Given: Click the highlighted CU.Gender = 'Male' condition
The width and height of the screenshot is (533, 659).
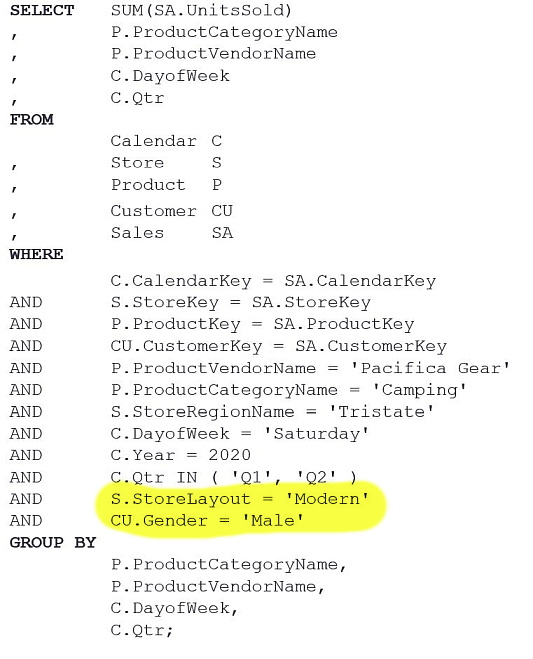Looking at the screenshot, I should pyautogui.click(x=207, y=521).
